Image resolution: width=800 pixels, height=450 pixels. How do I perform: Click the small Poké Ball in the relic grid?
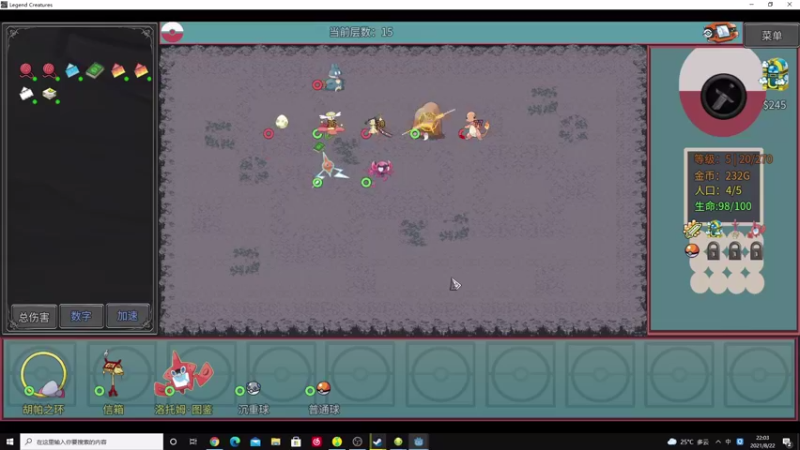tap(692, 251)
